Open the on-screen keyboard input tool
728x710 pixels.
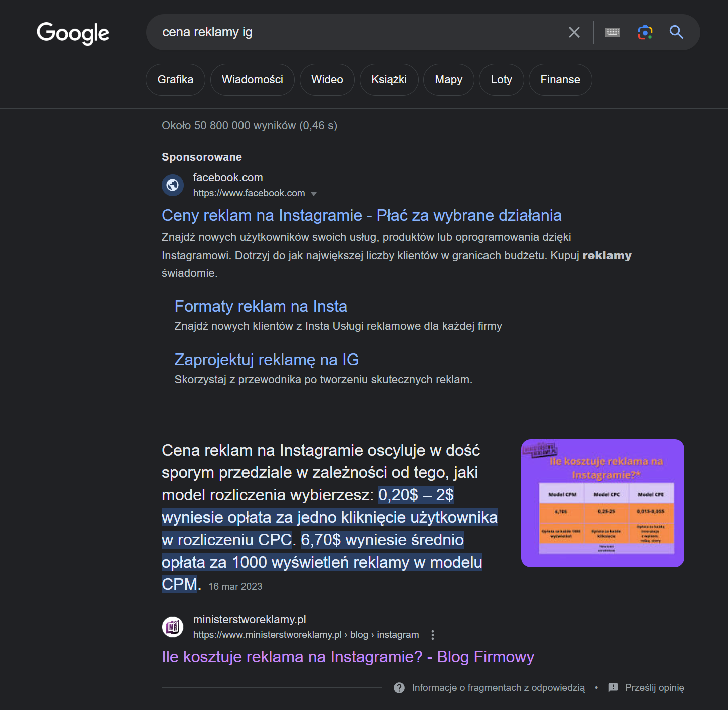612,32
